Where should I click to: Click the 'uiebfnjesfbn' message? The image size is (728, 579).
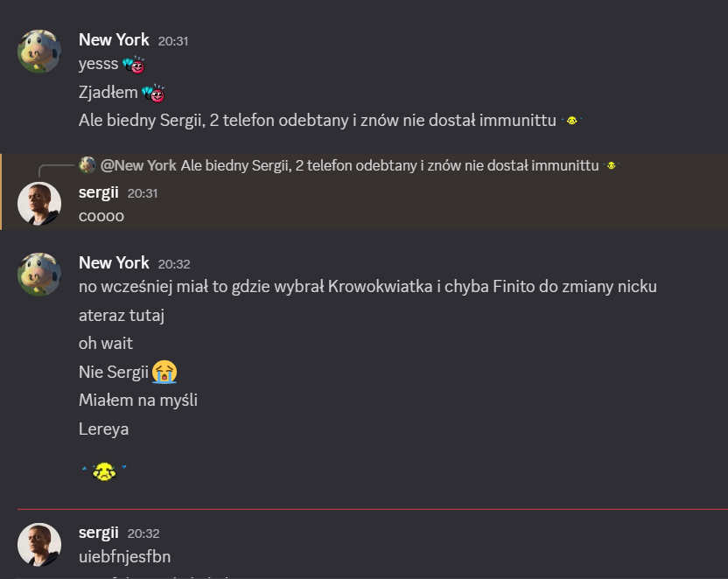[124, 557]
